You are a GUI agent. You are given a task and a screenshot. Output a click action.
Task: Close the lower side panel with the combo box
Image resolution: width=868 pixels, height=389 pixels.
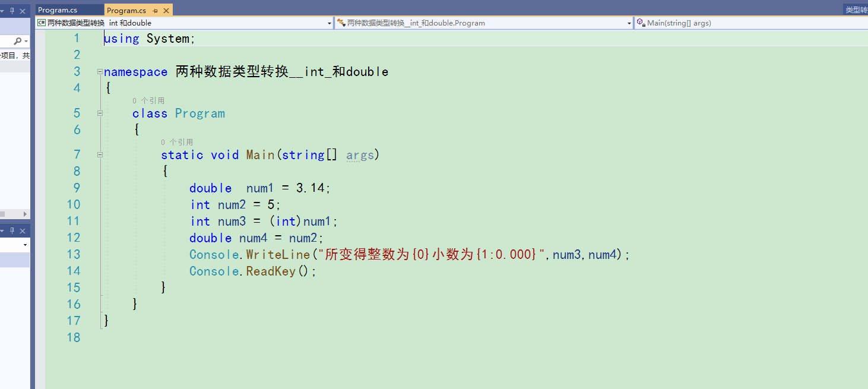coord(23,230)
